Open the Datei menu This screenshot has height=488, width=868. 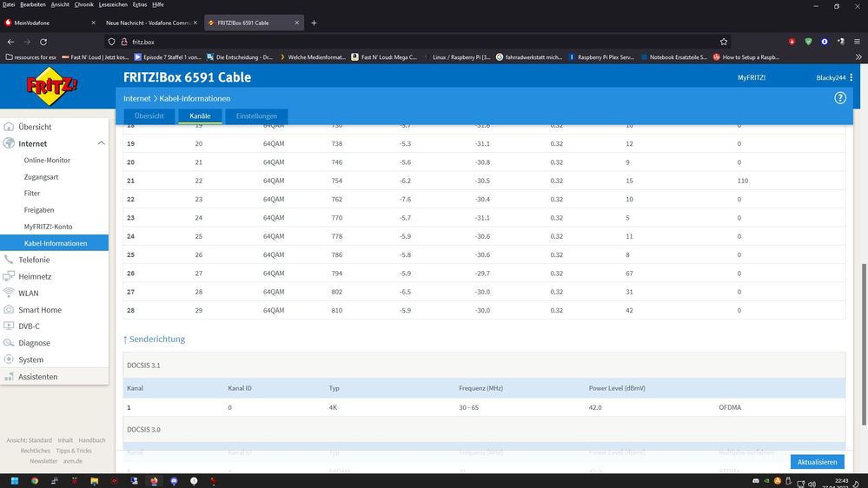pos(9,4)
